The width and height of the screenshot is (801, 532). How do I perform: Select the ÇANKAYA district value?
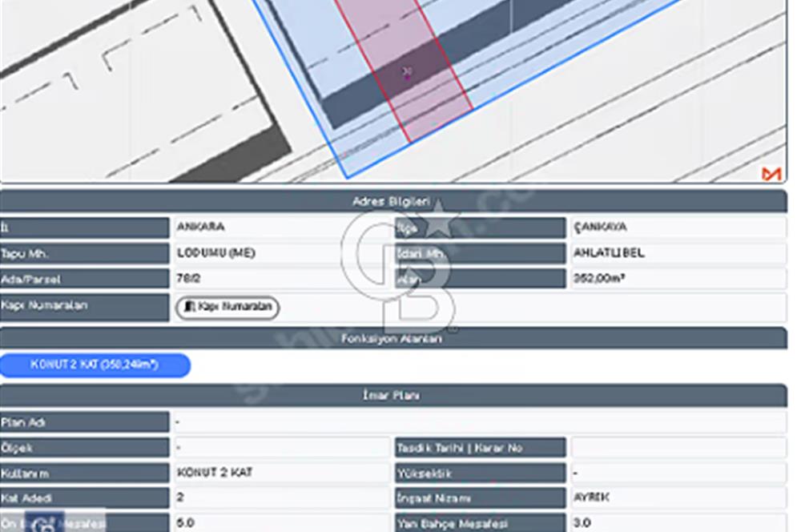click(x=600, y=227)
